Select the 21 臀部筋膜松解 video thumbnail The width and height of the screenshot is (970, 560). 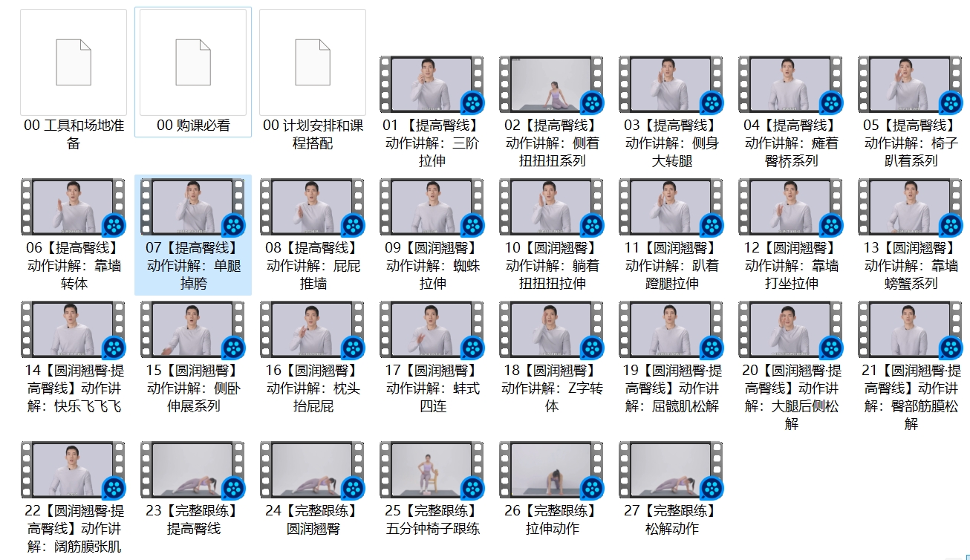click(910, 330)
